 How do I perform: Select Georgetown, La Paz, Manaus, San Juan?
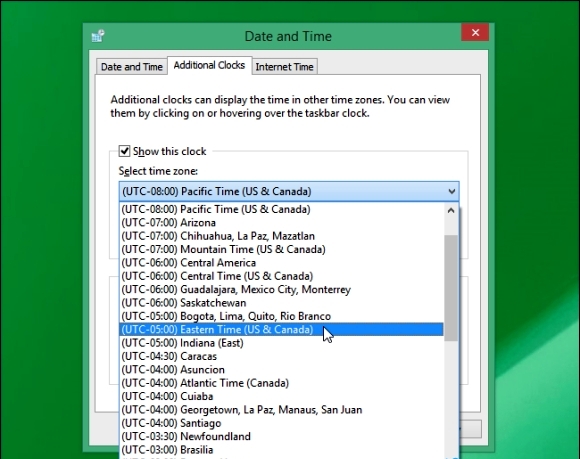tap(281, 409)
